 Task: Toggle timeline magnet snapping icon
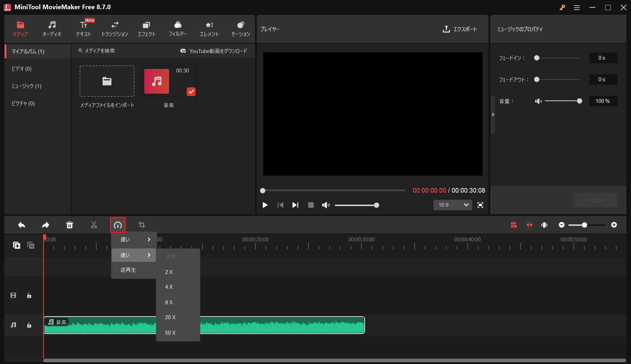pyautogui.click(x=514, y=225)
